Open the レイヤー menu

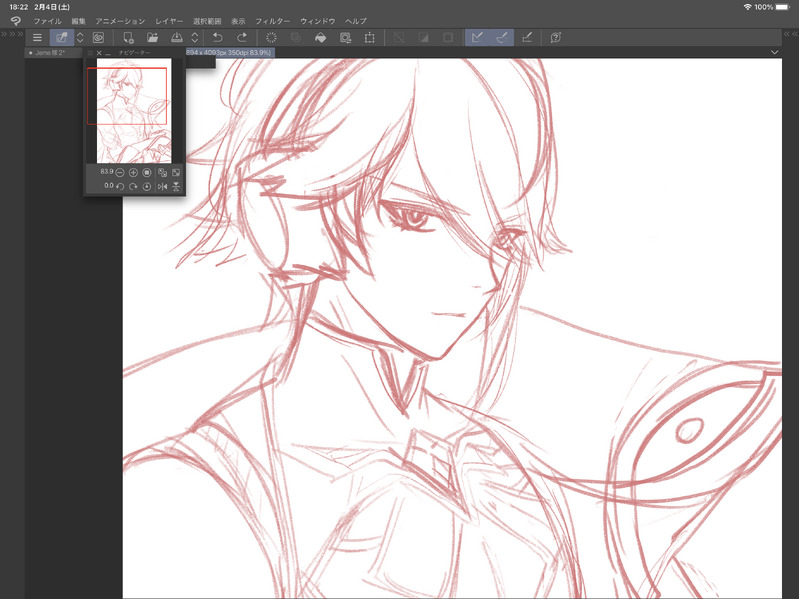point(169,21)
